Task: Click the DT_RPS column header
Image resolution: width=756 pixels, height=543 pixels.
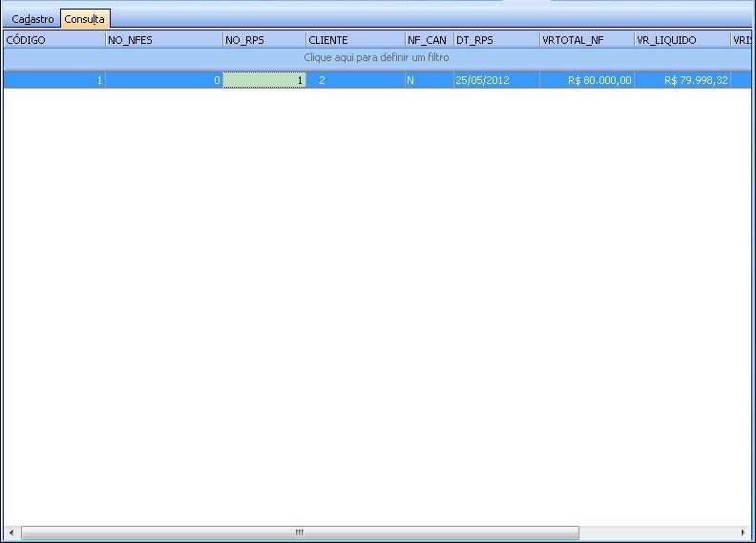Action: (x=495, y=40)
